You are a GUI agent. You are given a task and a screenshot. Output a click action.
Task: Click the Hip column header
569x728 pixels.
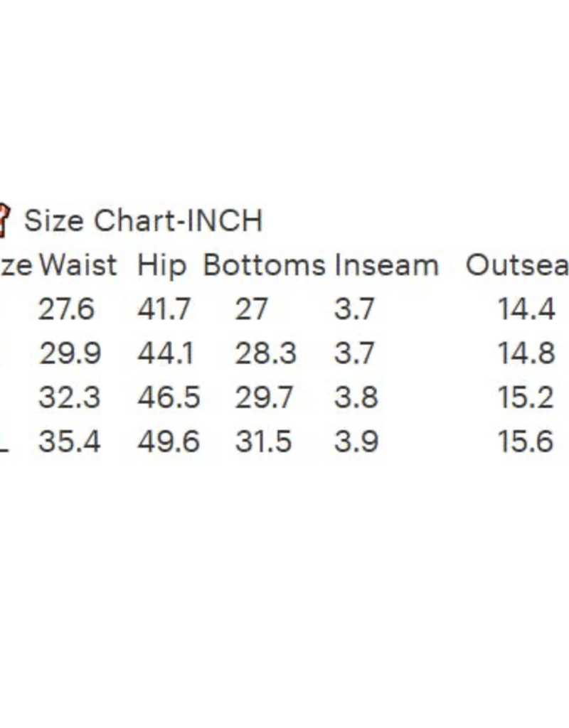(x=162, y=266)
